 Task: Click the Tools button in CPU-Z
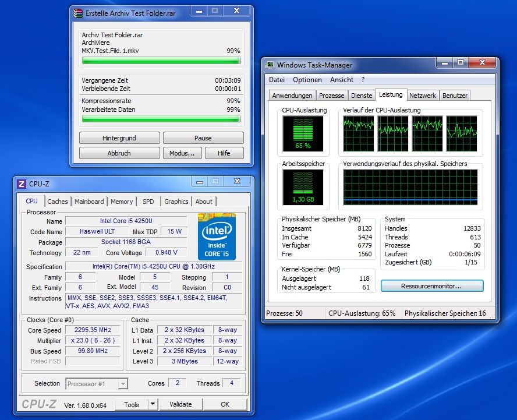tap(131, 404)
